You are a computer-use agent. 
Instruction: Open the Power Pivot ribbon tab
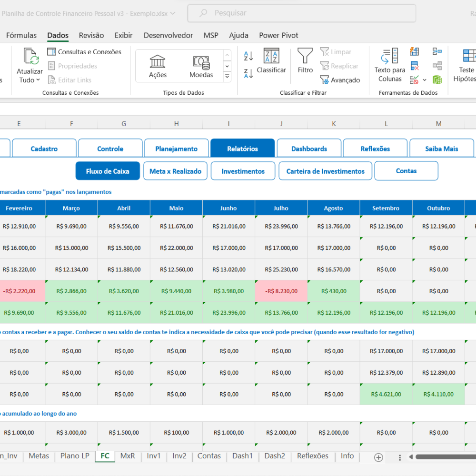point(278,36)
